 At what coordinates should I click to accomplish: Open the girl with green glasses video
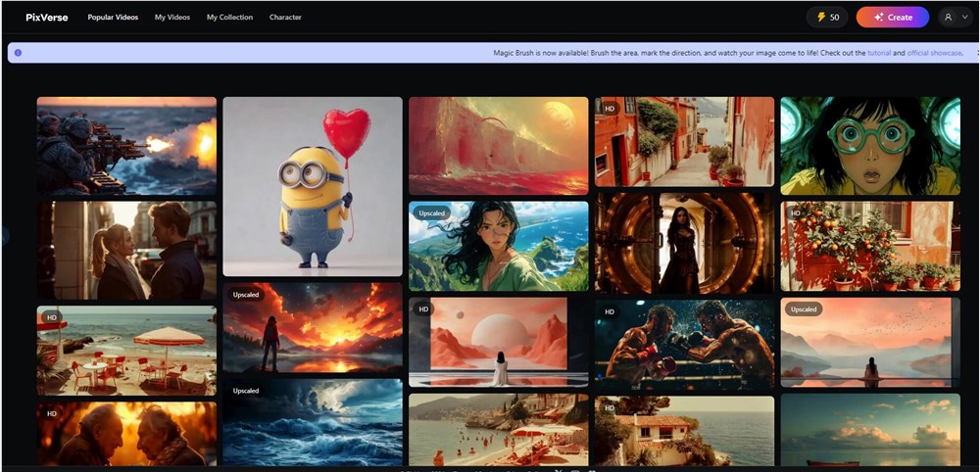869,145
